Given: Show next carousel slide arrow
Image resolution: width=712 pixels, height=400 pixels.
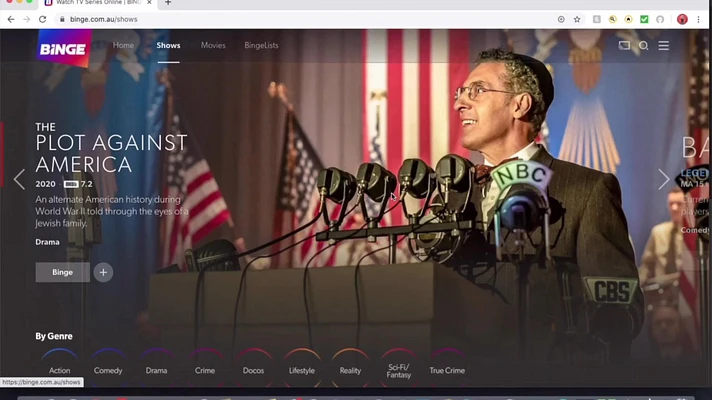Looking at the screenshot, I should pyautogui.click(x=663, y=179).
